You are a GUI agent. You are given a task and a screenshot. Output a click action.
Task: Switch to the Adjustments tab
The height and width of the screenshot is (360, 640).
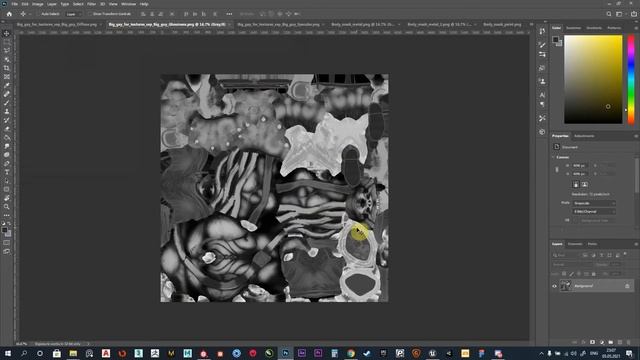tap(584, 136)
